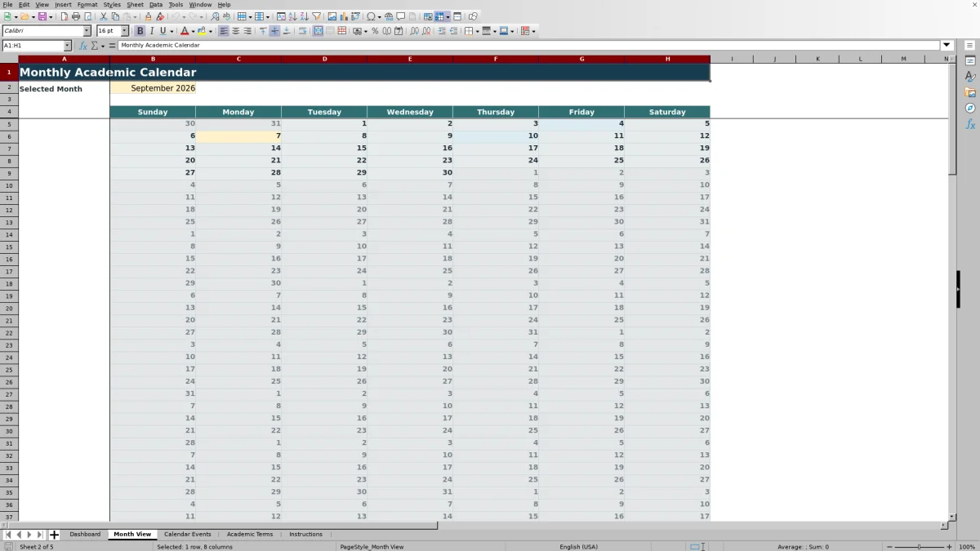Open the Sheet menu
The width and height of the screenshot is (980, 551).
point(135,4)
